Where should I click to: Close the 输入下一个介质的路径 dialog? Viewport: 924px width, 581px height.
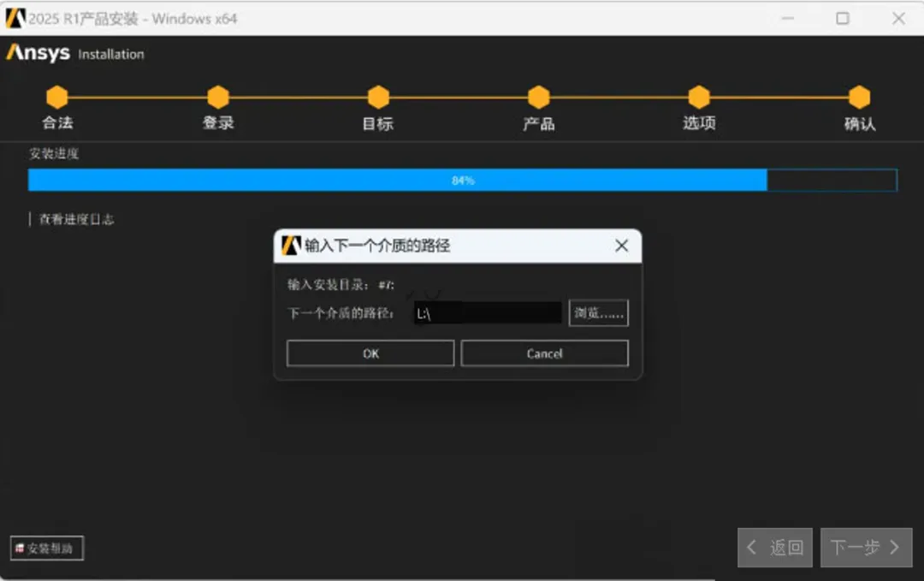coord(621,246)
